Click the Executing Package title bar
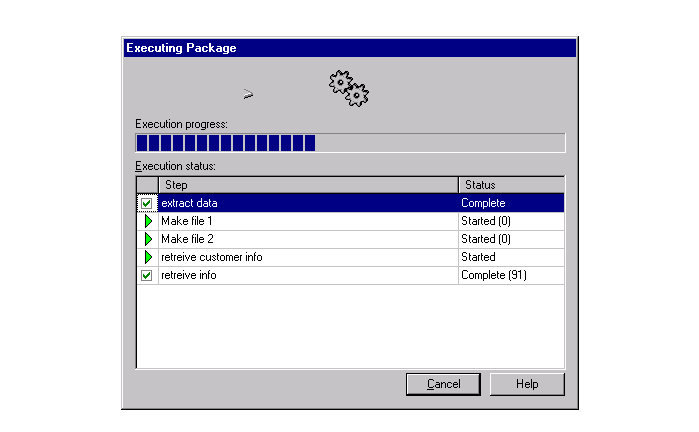699x432 pixels. point(350,48)
